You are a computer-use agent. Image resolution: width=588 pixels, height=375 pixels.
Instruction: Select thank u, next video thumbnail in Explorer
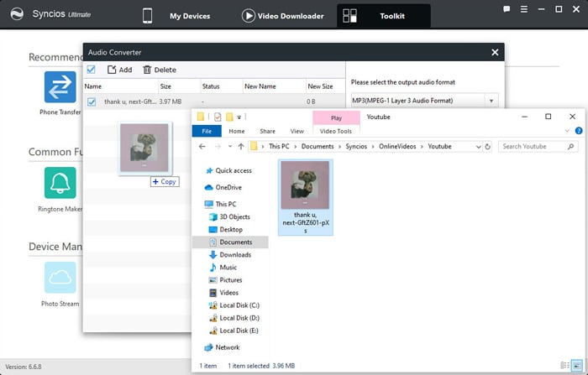pyautogui.click(x=305, y=197)
